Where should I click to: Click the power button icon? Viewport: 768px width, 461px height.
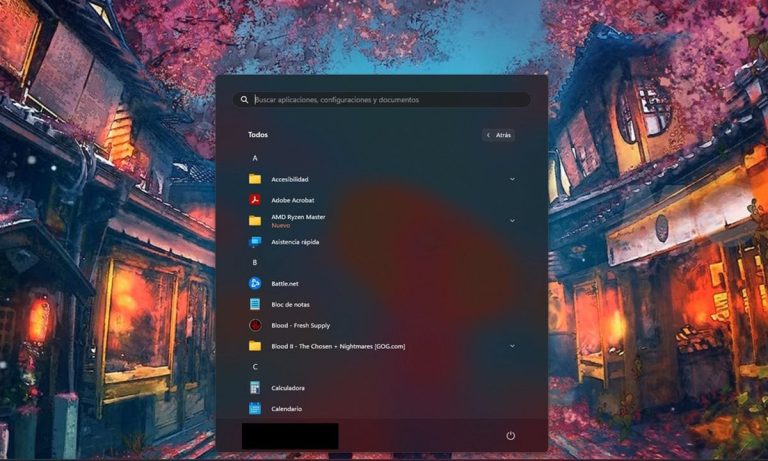511,436
